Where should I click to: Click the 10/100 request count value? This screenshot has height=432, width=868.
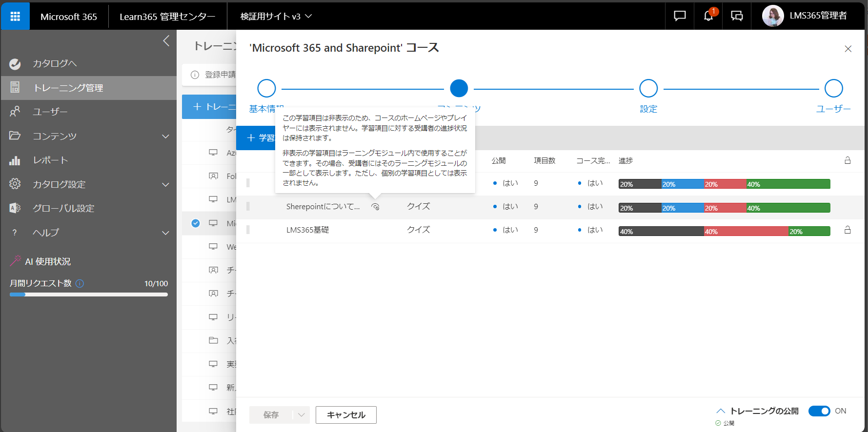pyautogui.click(x=156, y=283)
